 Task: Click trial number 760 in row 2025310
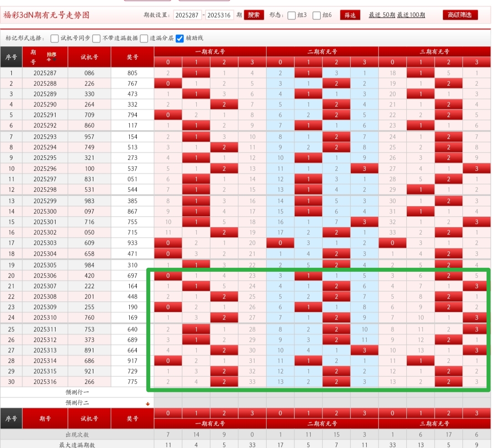click(89, 318)
